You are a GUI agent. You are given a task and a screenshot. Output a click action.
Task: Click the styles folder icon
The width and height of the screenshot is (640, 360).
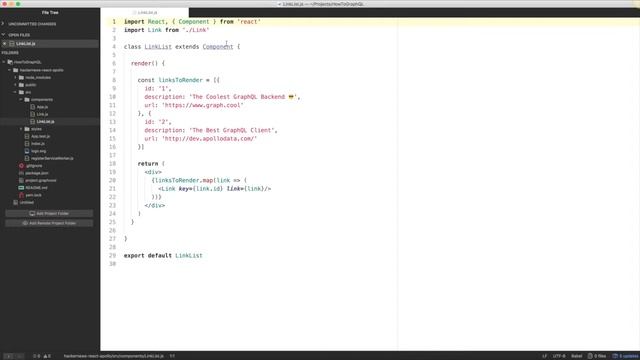coord(27,129)
